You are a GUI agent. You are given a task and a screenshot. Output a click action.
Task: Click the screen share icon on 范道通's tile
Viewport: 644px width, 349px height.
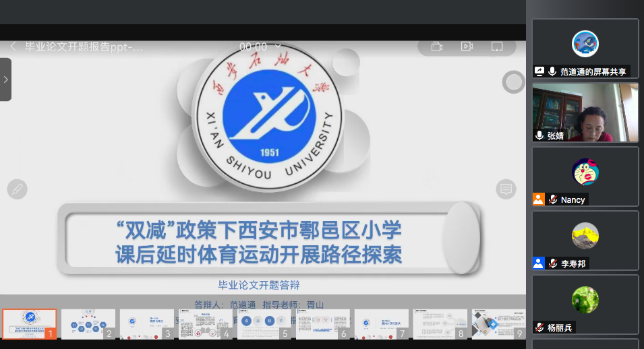pyautogui.click(x=539, y=71)
